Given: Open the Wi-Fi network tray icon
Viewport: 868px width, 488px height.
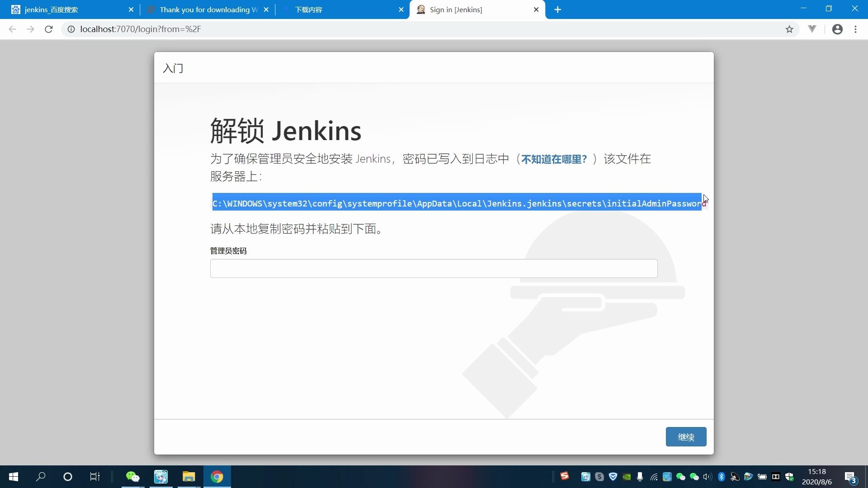Looking at the screenshot, I should [654, 477].
